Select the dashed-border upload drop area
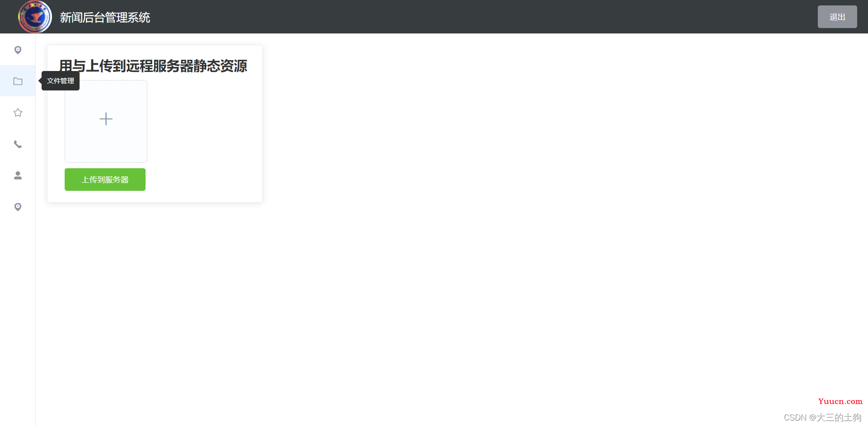This screenshot has height=426, width=868. pyautogui.click(x=106, y=121)
